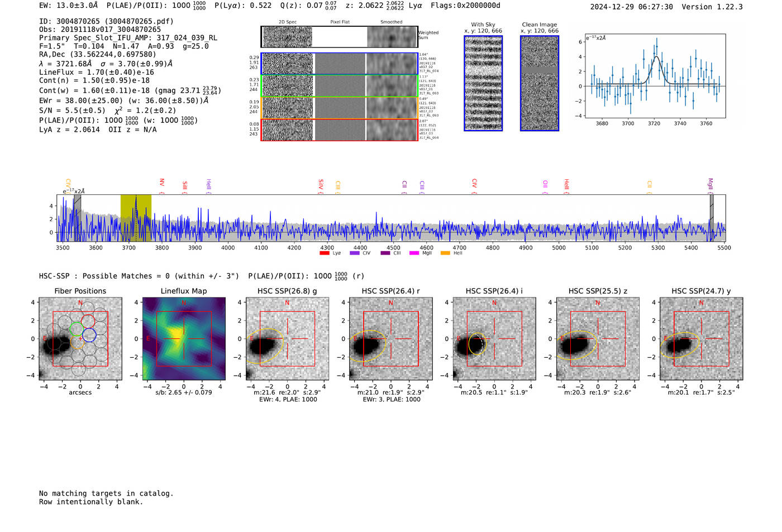Click the red Lyα legend swatch
The image size is (782, 532).
pos(324,253)
